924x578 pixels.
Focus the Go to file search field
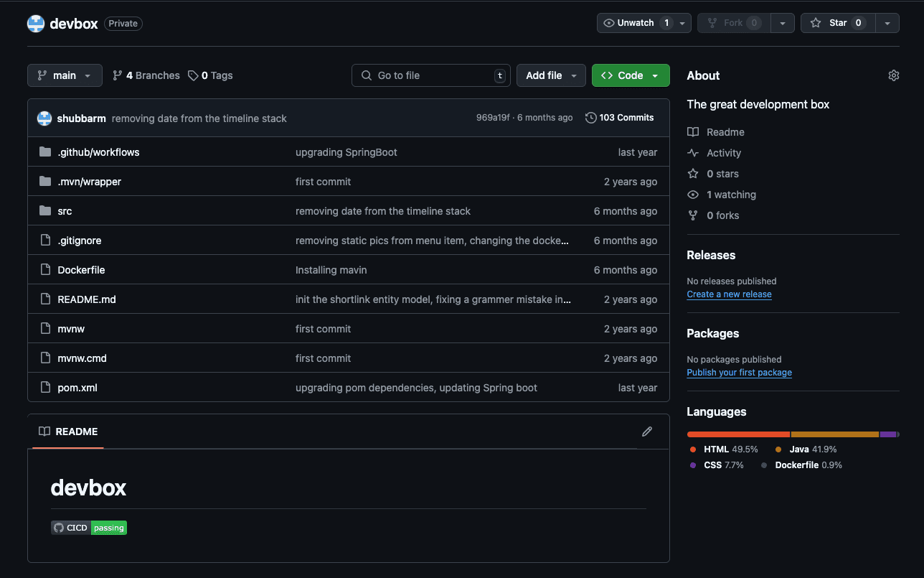pyautogui.click(x=431, y=75)
